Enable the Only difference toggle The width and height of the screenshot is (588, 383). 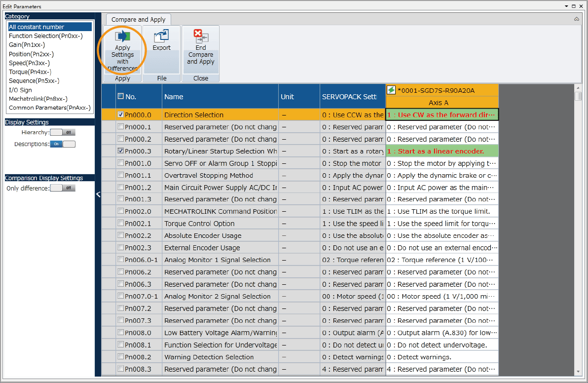tap(63, 188)
